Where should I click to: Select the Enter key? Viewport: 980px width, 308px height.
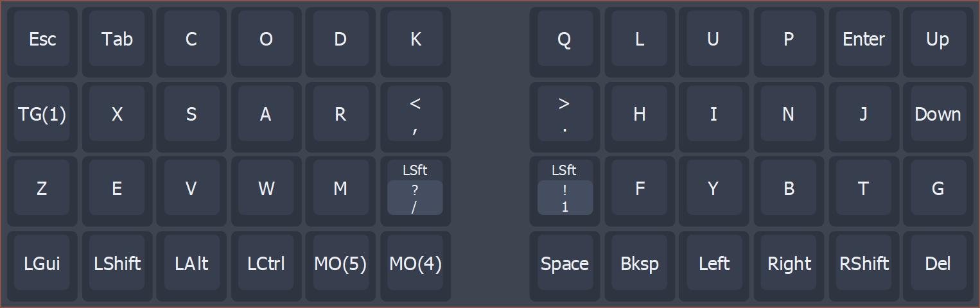click(863, 40)
